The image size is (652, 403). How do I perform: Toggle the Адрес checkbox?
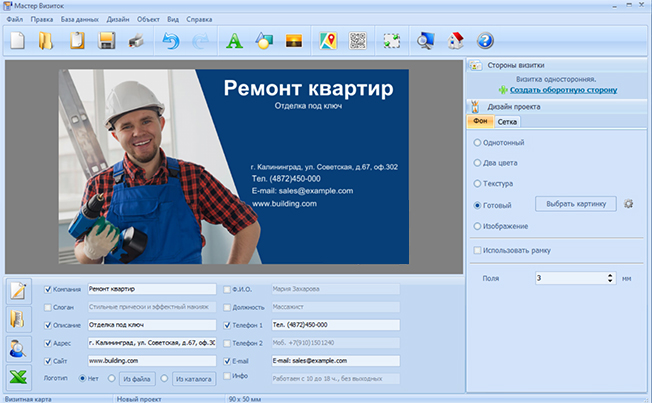click(x=48, y=343)
